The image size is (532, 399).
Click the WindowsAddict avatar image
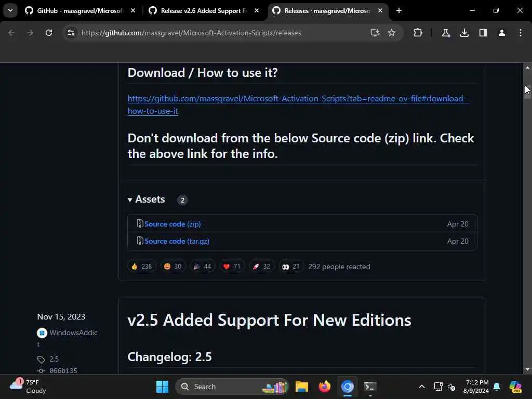[42, 333]
